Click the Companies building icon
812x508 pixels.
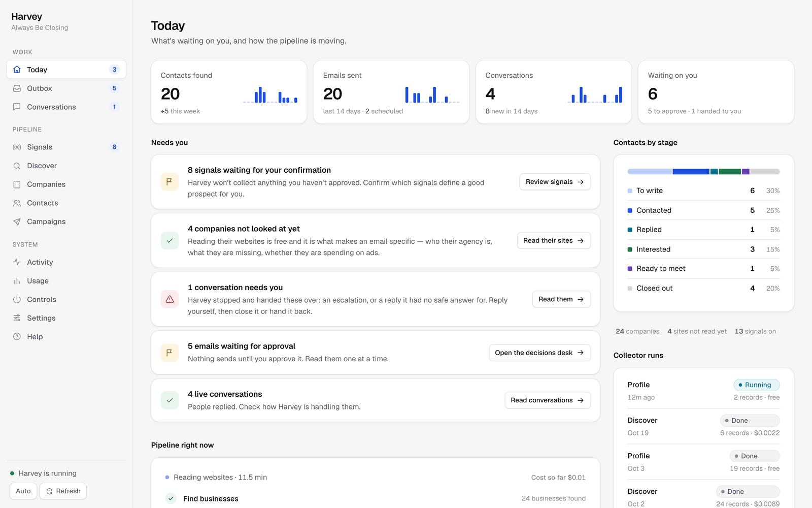(17, 184)
